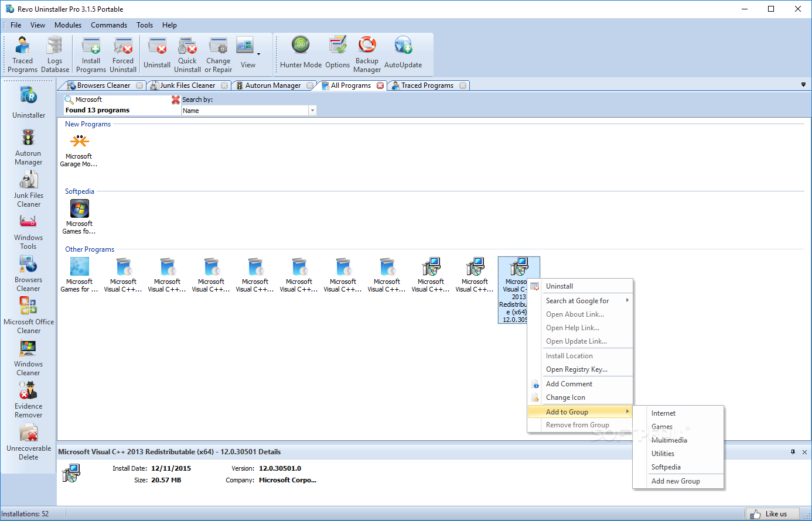
Task: Click the Change or Repair icon
Action: [x=219, y=54]
